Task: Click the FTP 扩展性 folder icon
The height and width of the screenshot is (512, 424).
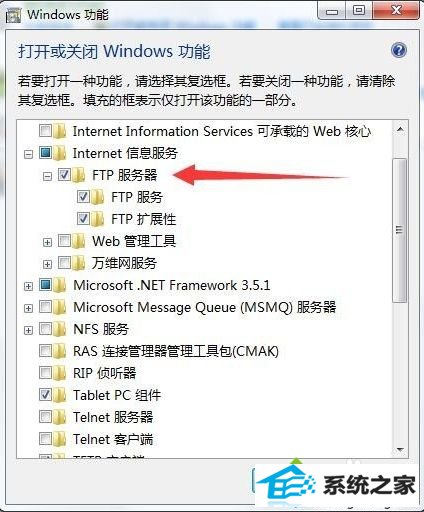Action: 98,219
